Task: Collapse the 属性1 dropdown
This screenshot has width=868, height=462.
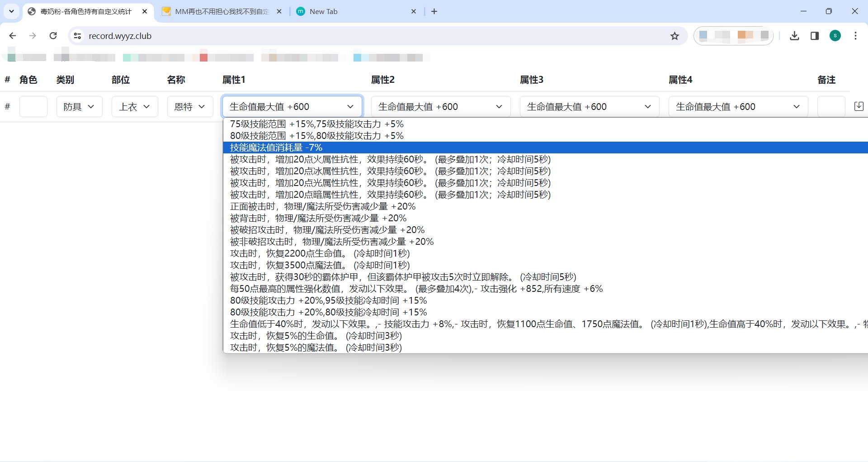Action: pos(292,106)
